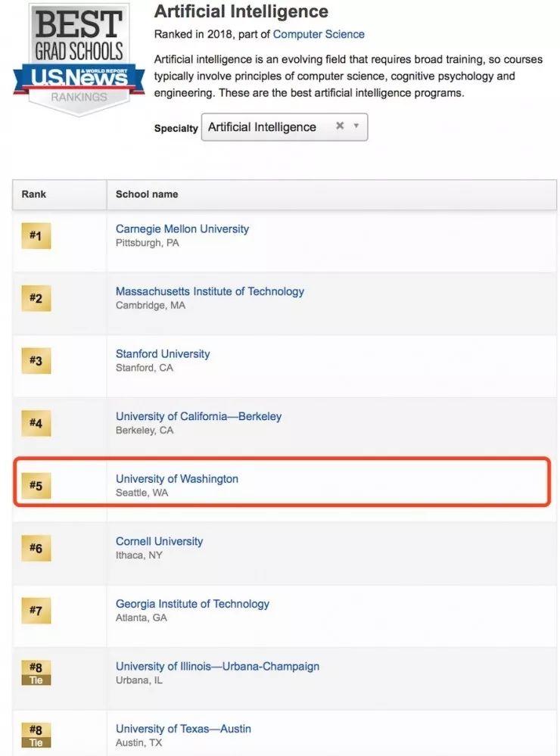
Task: Open Cornell University link
Action: [159, 541]
